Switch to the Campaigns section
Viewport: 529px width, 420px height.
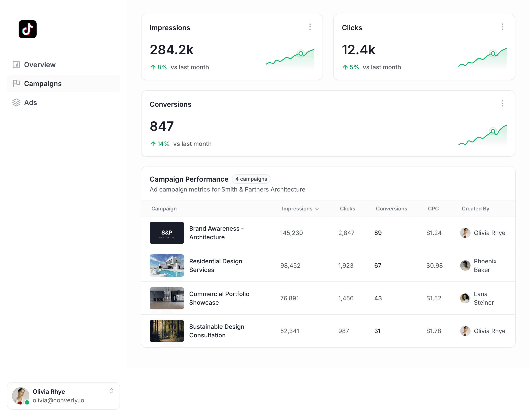click(x=42, y=83)
